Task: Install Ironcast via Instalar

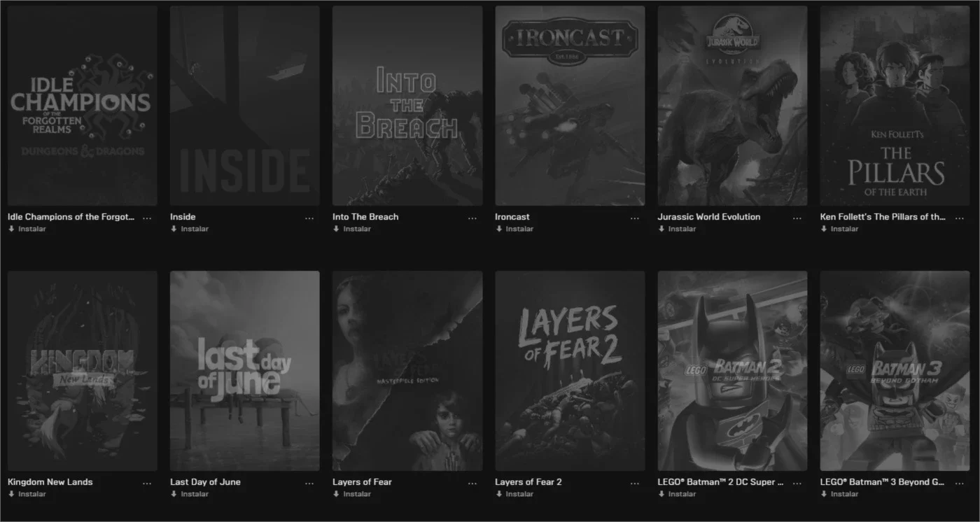Action: coord(514,229)
